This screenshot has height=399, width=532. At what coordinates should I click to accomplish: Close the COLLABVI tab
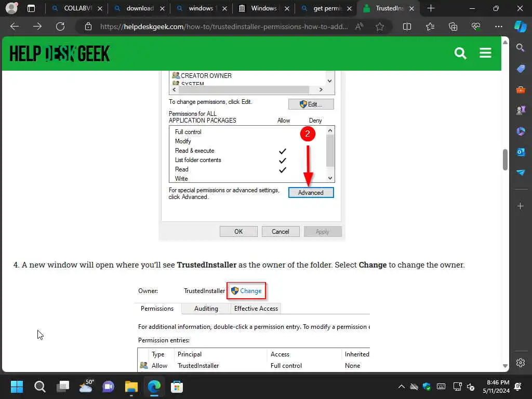[100, 8]
